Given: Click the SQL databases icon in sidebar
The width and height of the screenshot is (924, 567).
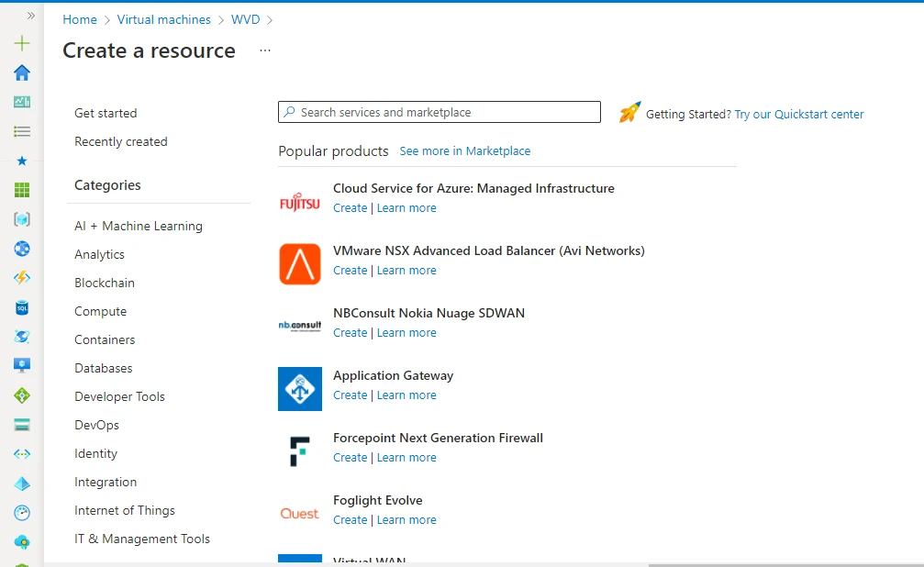Looking at the screenshot, I should pyautogui.click(x=22, y=308).
